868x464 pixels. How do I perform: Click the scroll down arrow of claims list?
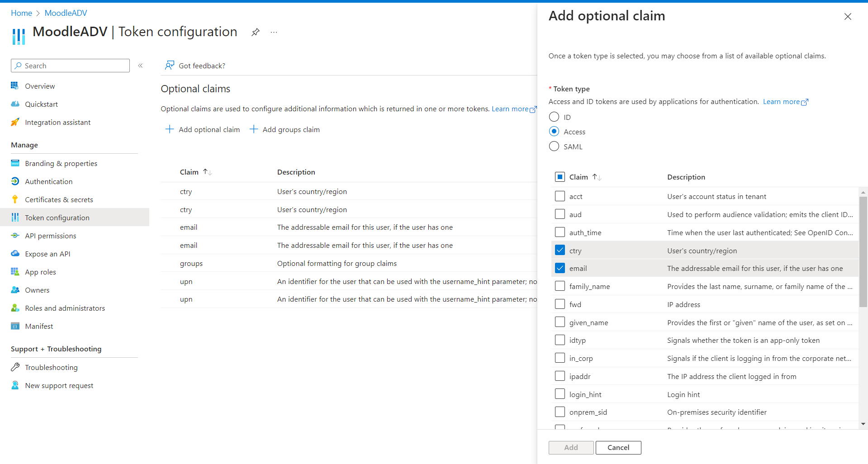(863, 424)
